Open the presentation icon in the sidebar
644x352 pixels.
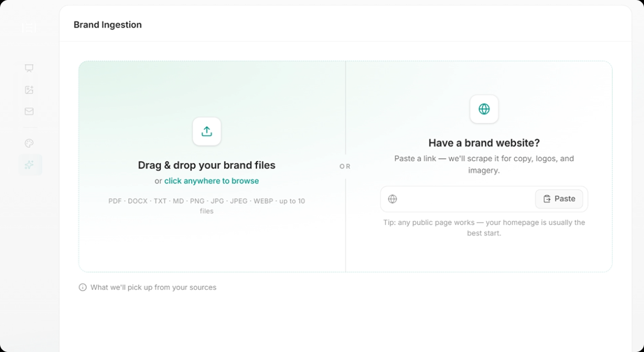coord(29,68)
